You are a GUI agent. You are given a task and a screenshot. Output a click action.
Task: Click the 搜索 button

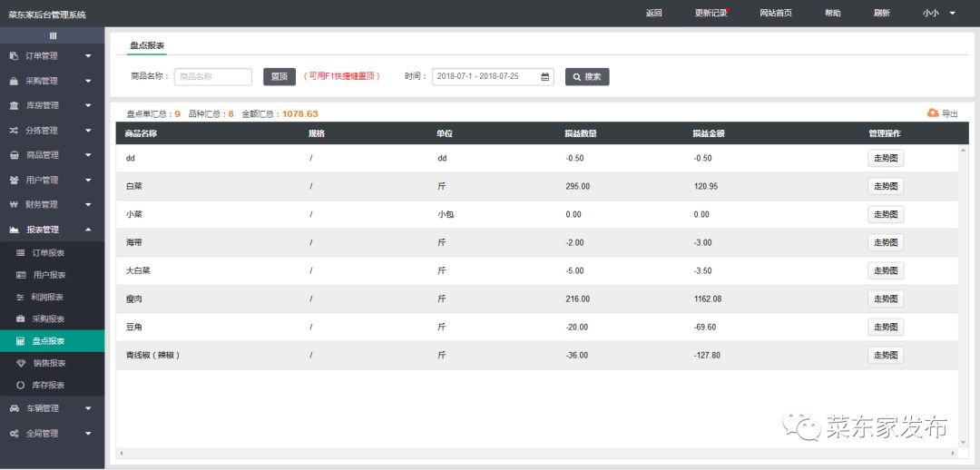coord(587,77)
